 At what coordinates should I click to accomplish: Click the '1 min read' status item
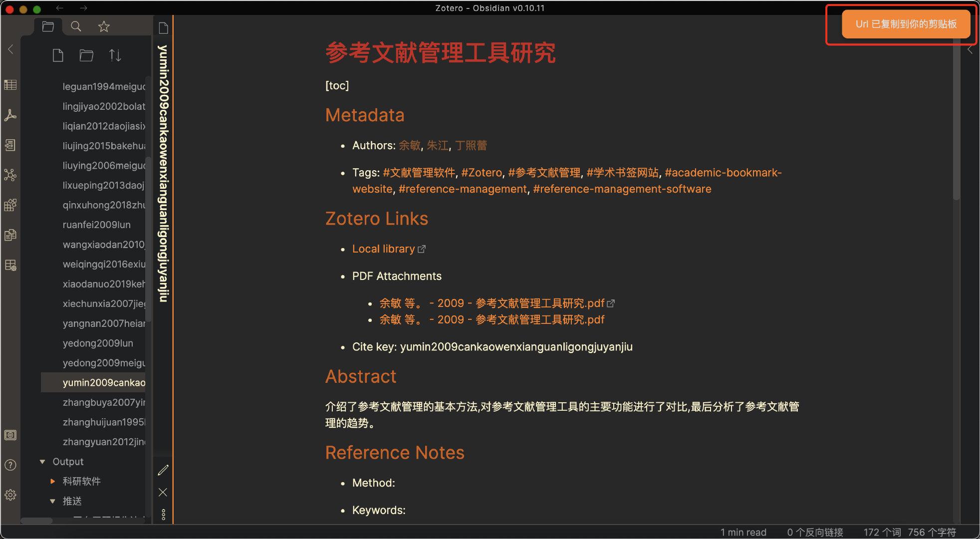(x=743, y=533)
